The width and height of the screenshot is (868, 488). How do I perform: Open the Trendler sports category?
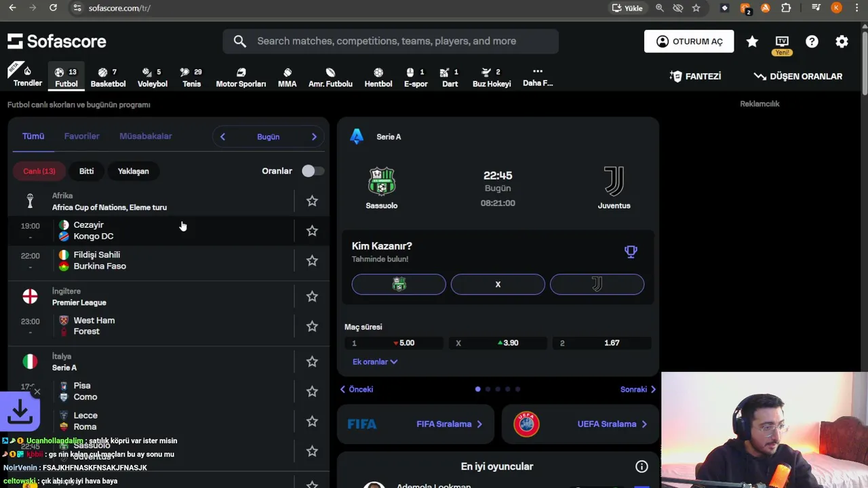(x=28, y=77)
